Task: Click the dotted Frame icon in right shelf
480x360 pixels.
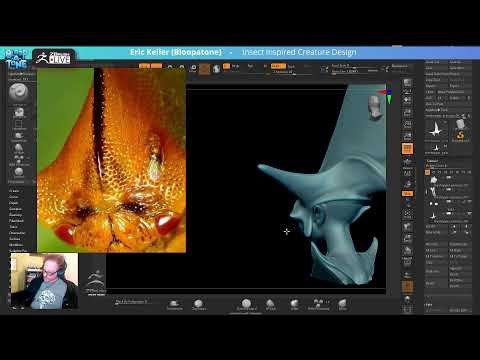Action: [x=407, y=213]
